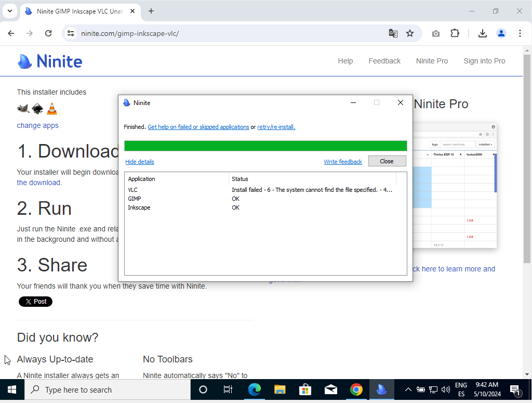The image size is (532, 403).
Task: Open the notification center
Action: pyautogui.click(x=516, y=390)
